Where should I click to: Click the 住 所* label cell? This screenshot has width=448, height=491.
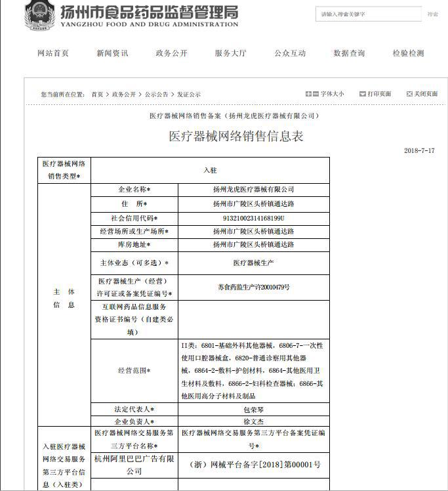tap(134, 204)
